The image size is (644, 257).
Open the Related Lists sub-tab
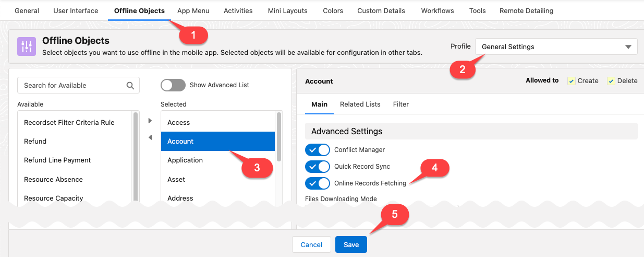click(360, 104)
